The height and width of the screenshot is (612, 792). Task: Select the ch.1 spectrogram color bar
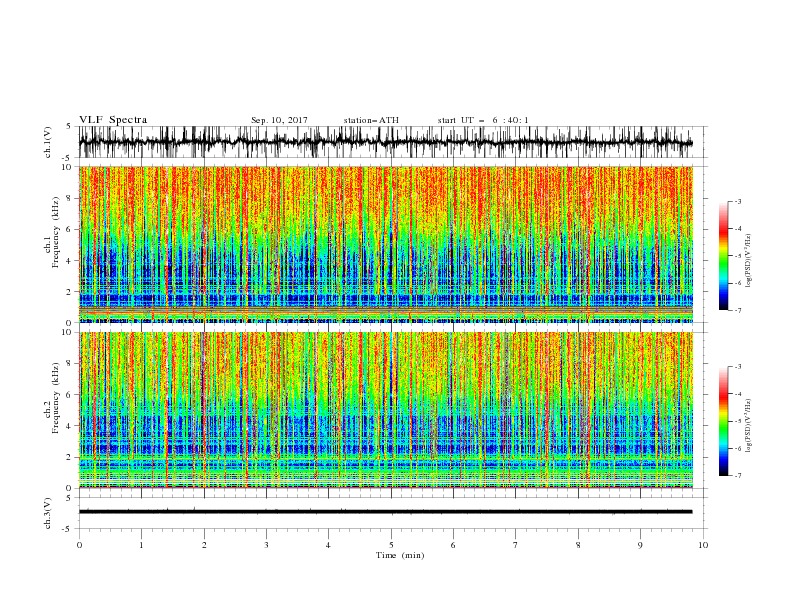coord(724,256)
